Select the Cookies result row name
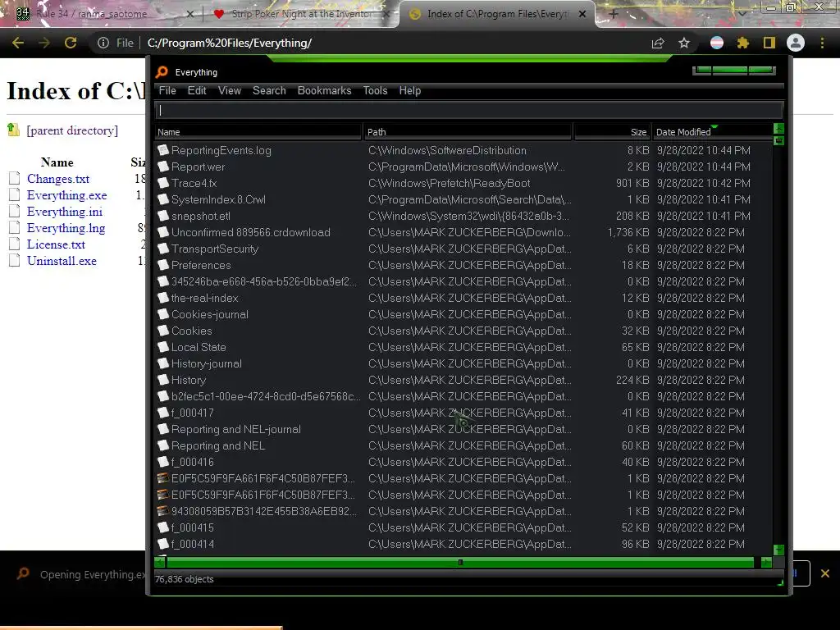 point(192,331)
